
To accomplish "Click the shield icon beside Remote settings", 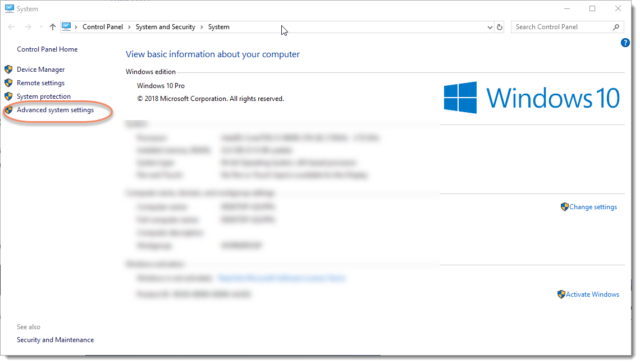I will (x=8, y=83).
